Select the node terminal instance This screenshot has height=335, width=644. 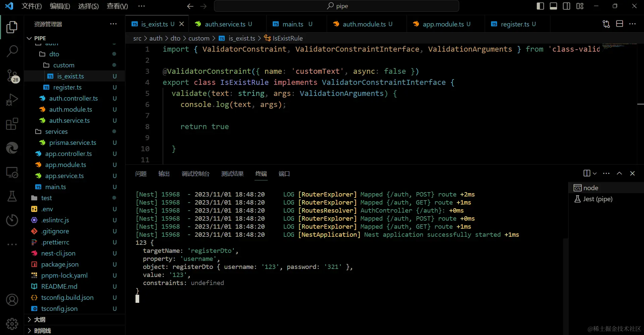coord(605,188)
